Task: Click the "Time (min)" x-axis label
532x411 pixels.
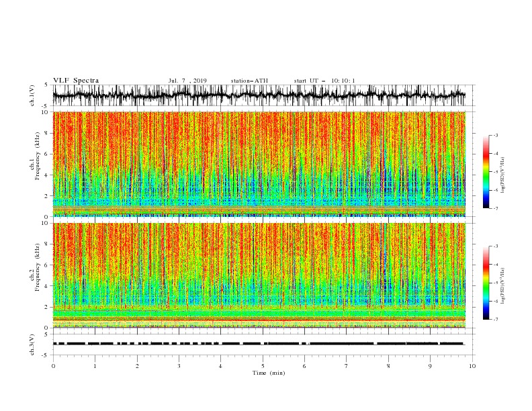Action: click(x=269, y=373)
